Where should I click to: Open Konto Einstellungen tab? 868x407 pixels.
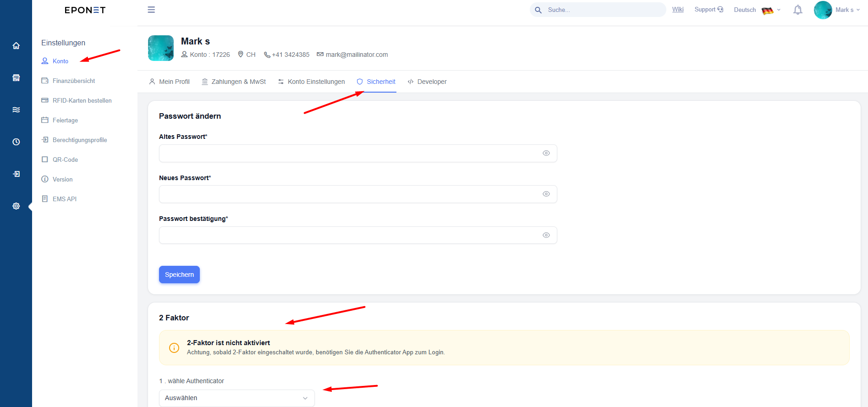tap(311, 82)
